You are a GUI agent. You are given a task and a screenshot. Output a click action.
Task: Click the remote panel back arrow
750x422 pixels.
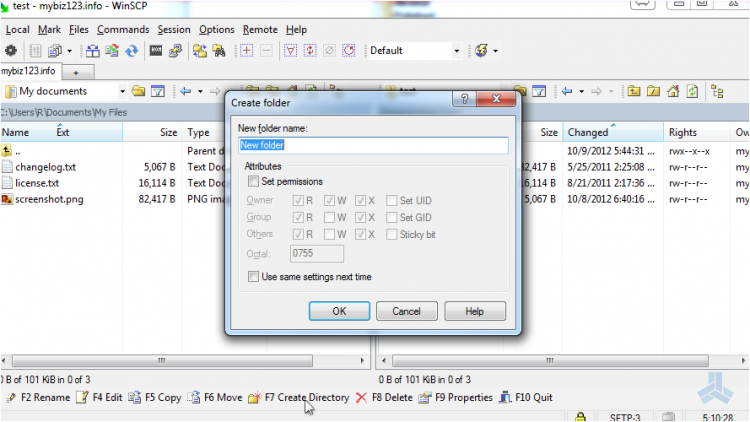[x=567, y=91]
